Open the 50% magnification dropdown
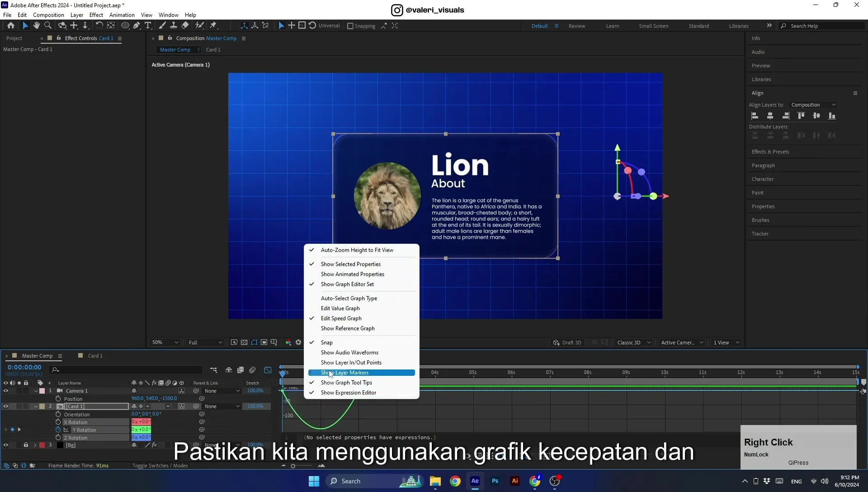This screenshot has width=868, height=492. [165, 343]
